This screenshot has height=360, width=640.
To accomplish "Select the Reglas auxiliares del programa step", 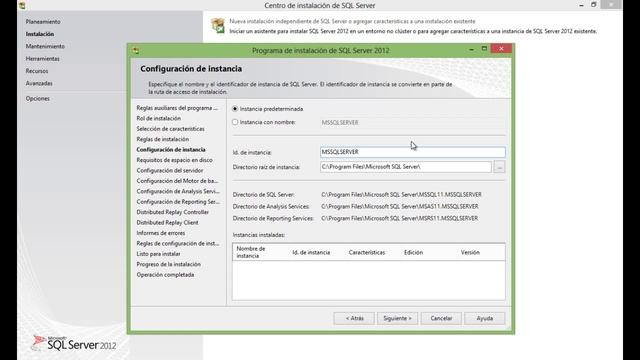I will coord(177,108).
